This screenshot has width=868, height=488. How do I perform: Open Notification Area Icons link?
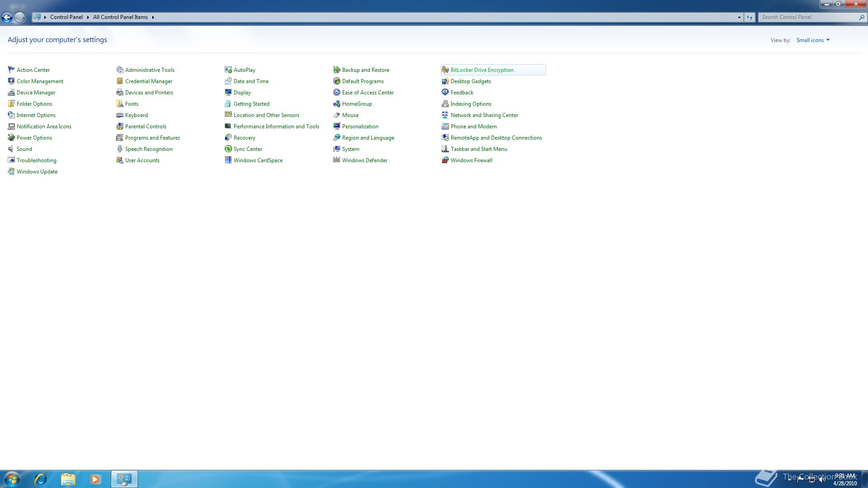(44, 127)
